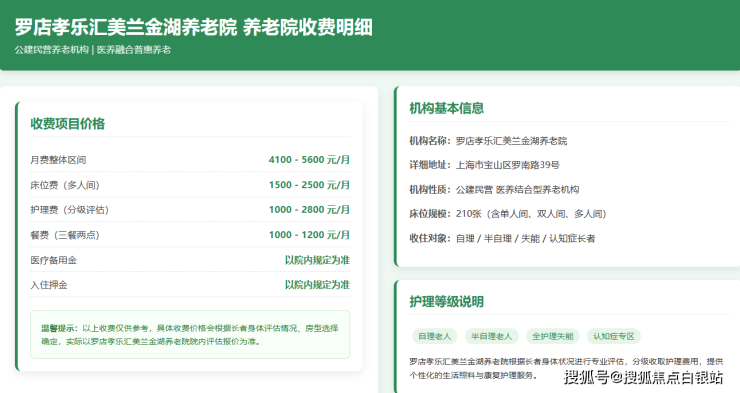
Task: Click the subtitle 公建民营养老机构 | 医养融合普惠养老
Action: tap(92, 50)
